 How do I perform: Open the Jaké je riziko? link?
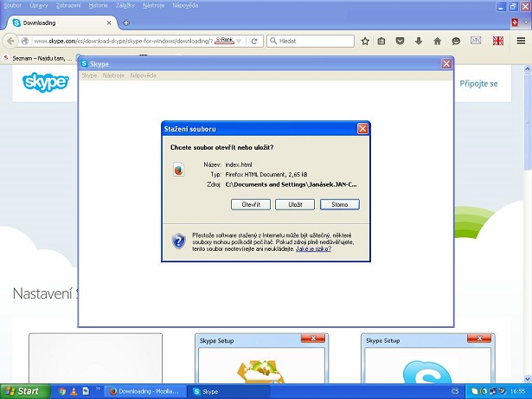pyautogui.click(x=313, y=249)
